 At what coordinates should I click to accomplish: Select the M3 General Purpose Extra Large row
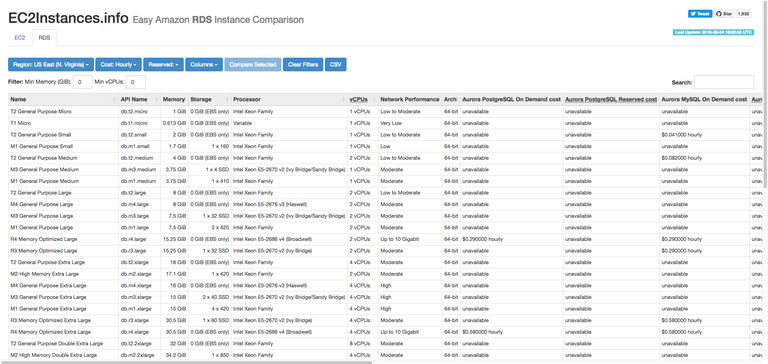point(384,297)
